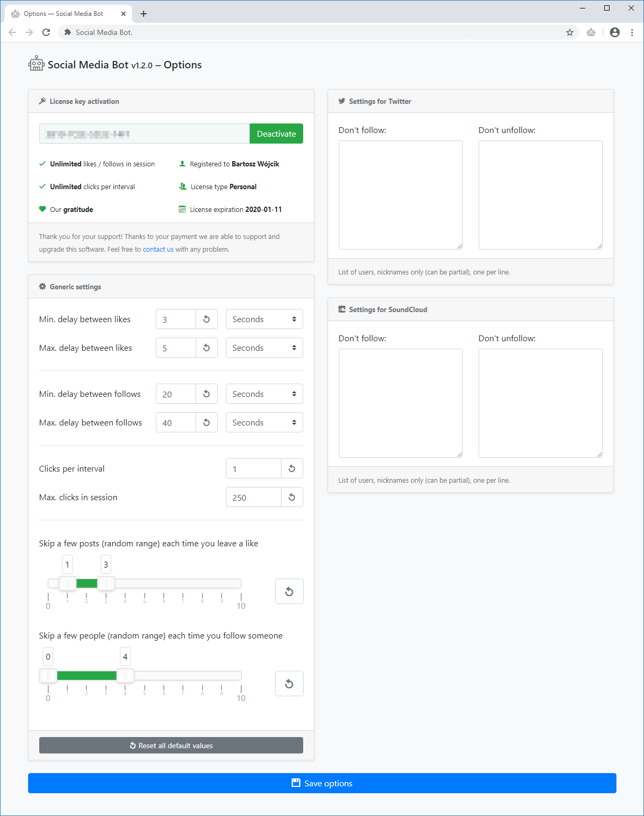Viewport: 644px width, 816px height.
Task: Reset skip people slider range
Action: pos(289,684)
